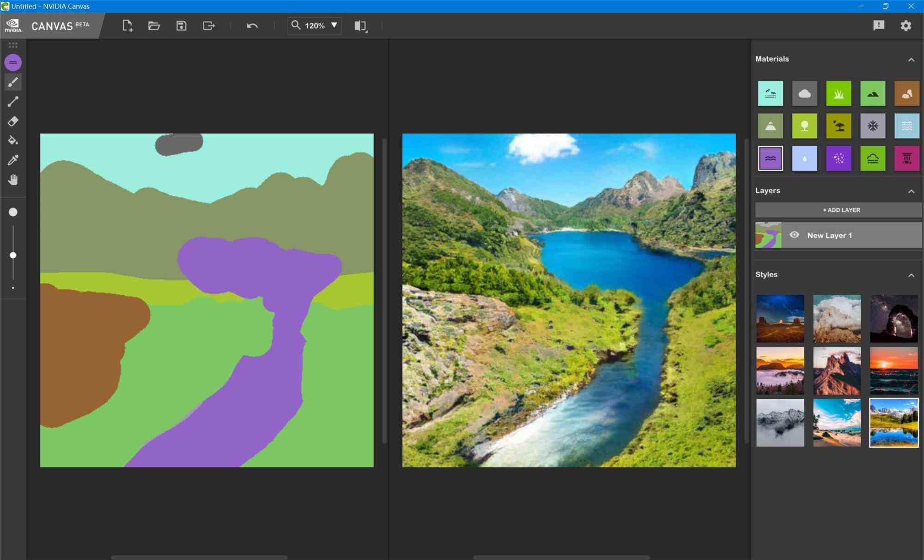Open NVIDIA Canvas settings menu
The height and width of the screenshot is (560, 924).
(907, 25)
